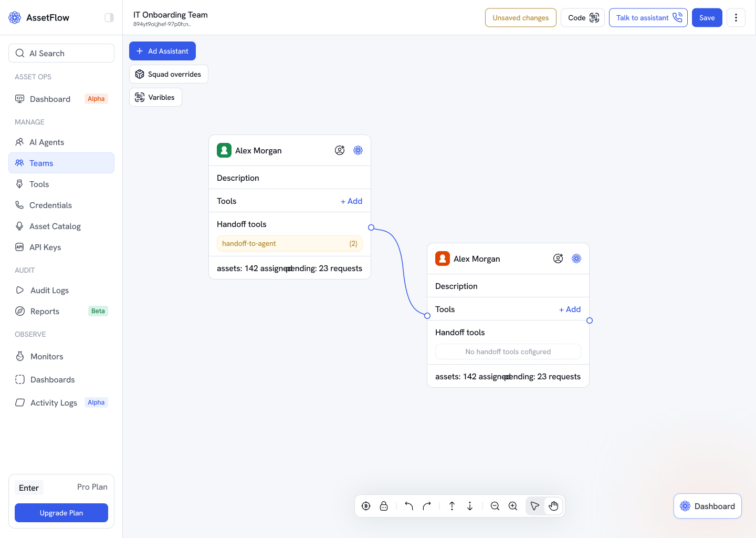
Task: Click Talk to assistant
Action: click(648, 17)
